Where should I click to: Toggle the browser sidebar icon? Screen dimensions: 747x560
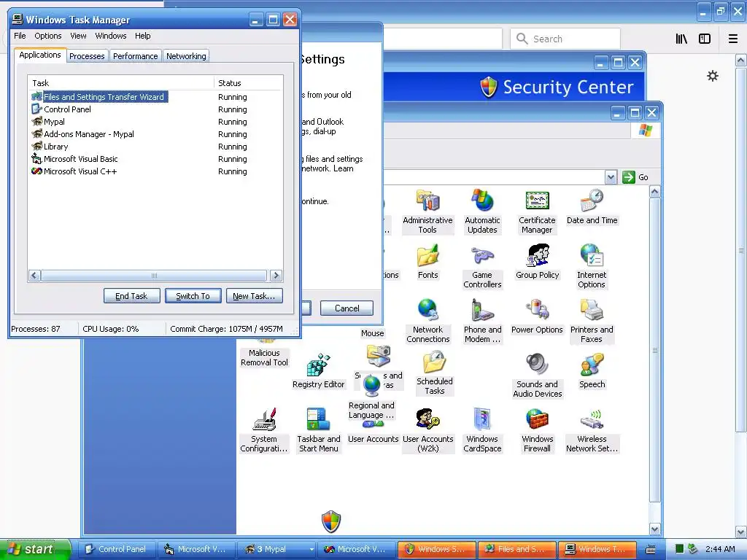pyautogui.click(x=705, y=39)
